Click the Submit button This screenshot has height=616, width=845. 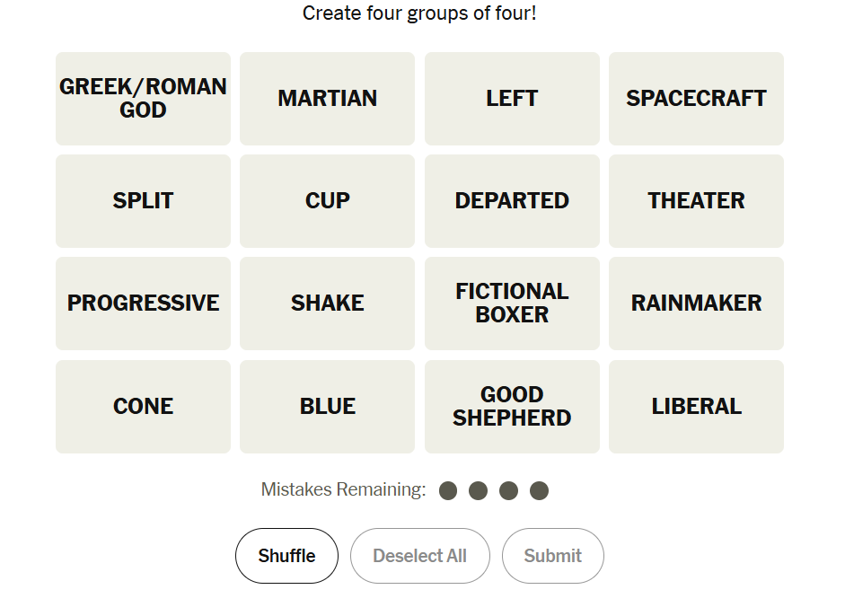[552, 556]
